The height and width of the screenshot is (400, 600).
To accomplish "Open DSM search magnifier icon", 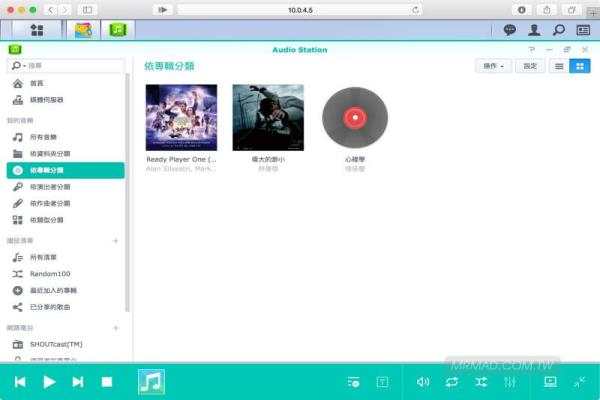I will click(x=559, y=30).
